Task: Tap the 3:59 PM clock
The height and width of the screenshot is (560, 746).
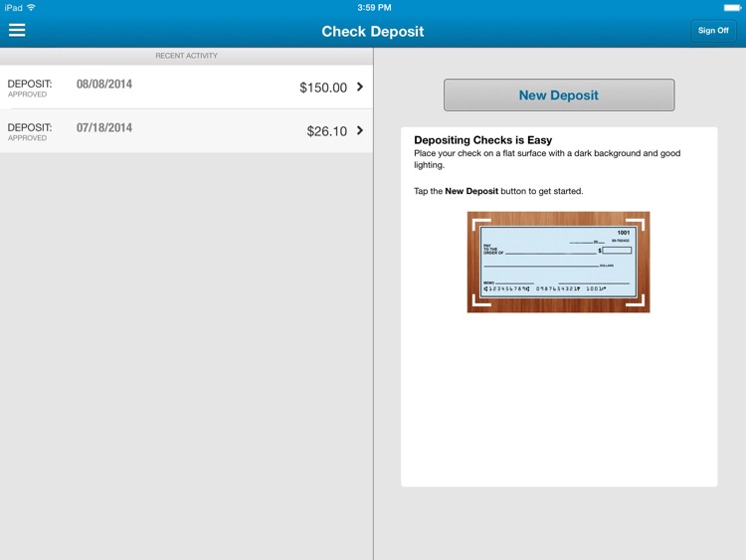Action: [374, 8]
